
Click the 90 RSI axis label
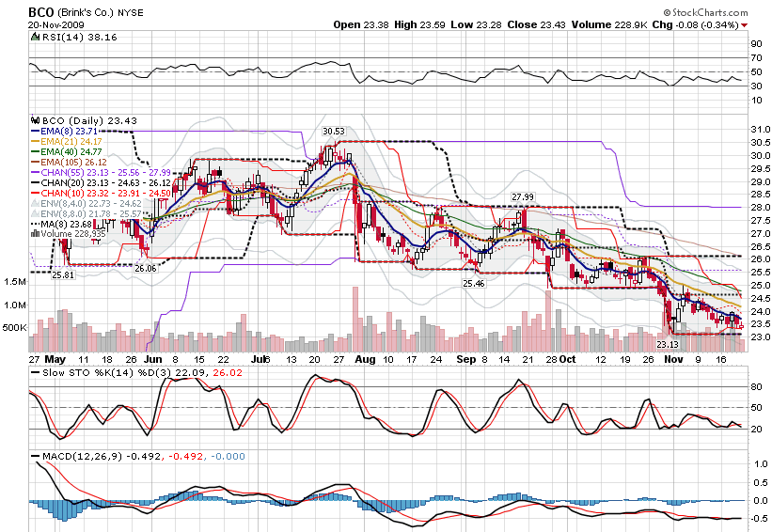(x=756, y=44)
